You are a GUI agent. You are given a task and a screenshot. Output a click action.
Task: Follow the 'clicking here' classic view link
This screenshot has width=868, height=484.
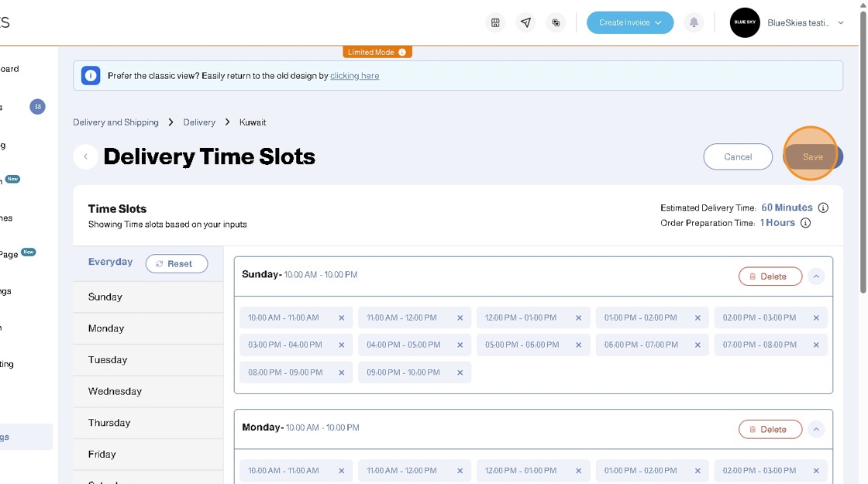click(354, 76)
